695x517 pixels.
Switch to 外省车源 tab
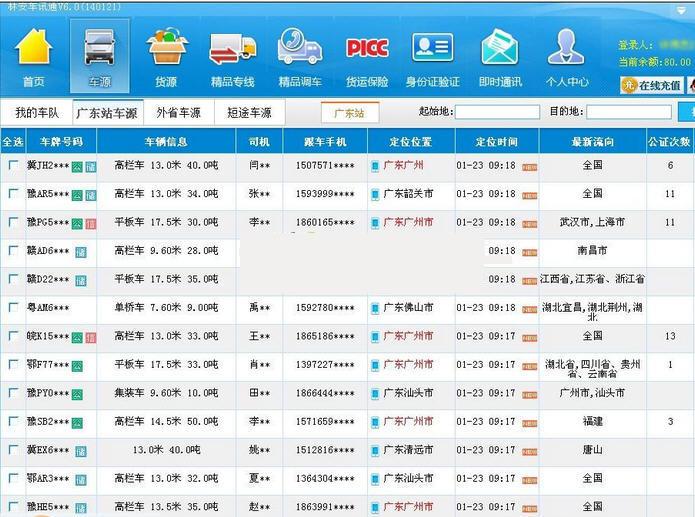[179, 112]
